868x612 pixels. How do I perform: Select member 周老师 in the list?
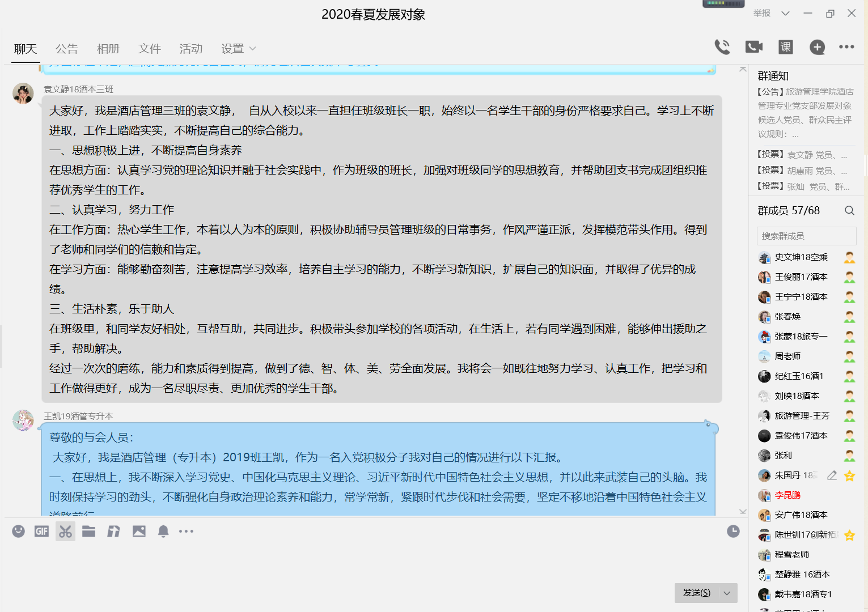tap(787, 356)
